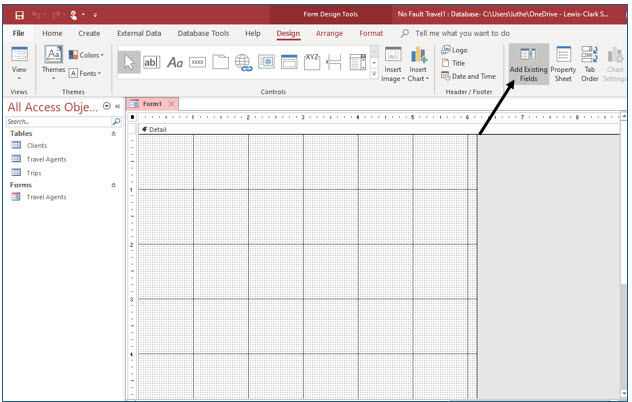Screen dimensions: 632x402
Task: Open the touch/mouse mode icon in the quick access toolbar
Action: [x=74, y=15]
